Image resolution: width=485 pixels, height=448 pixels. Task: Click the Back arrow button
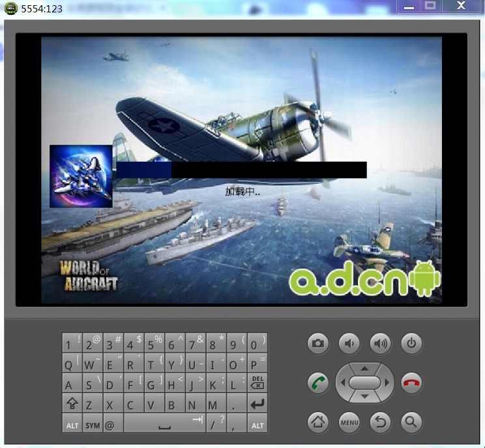380,422
